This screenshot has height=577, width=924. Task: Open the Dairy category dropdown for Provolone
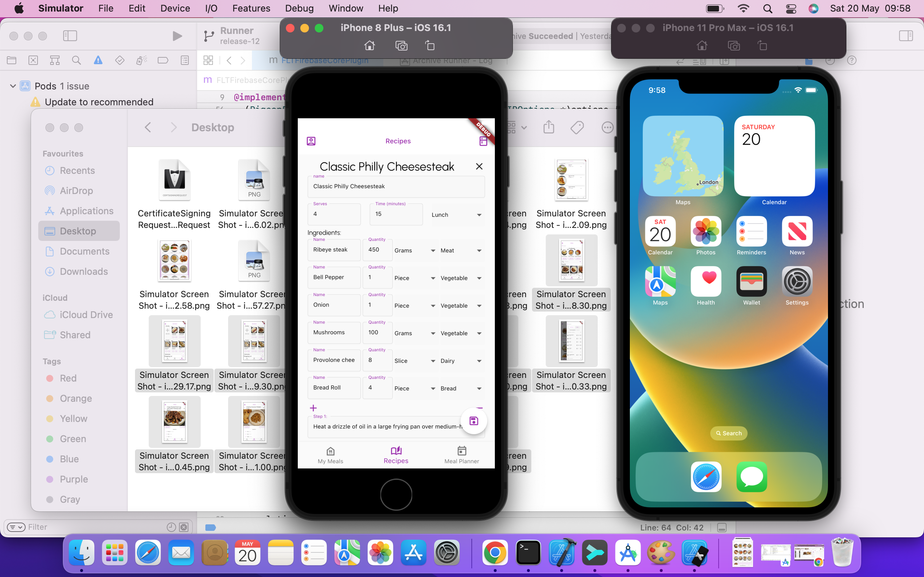[x=461, y=361]
